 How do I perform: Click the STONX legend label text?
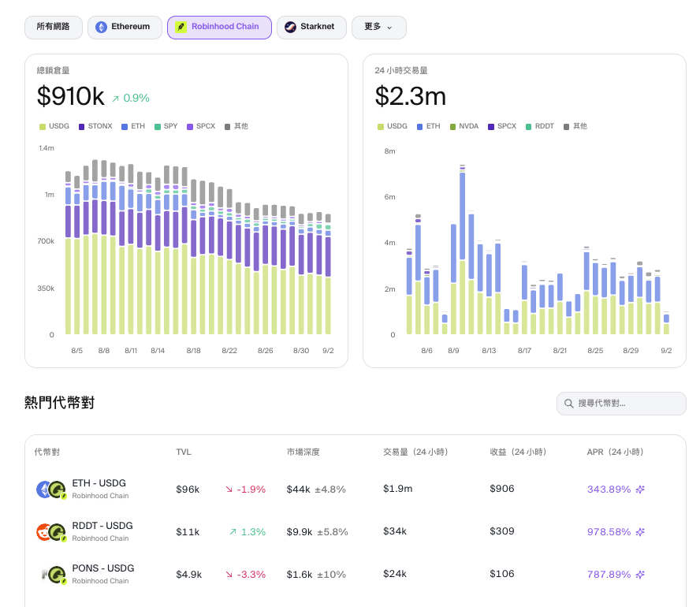(100, 126)
